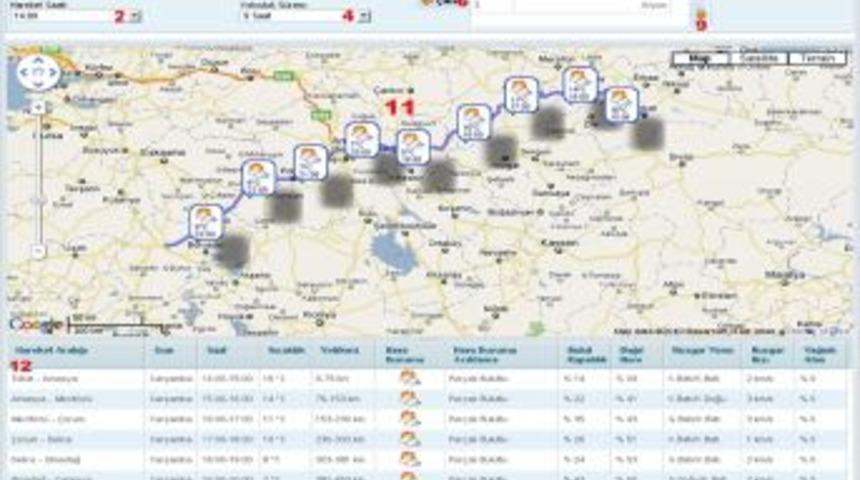Zoom out using the map minus button
Viewport: 860px width, 480px height.
(x=38, y=251)
